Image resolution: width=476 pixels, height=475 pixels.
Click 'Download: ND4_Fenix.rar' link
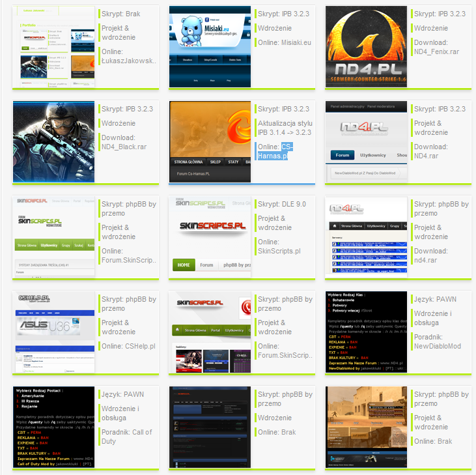point(436,47)
